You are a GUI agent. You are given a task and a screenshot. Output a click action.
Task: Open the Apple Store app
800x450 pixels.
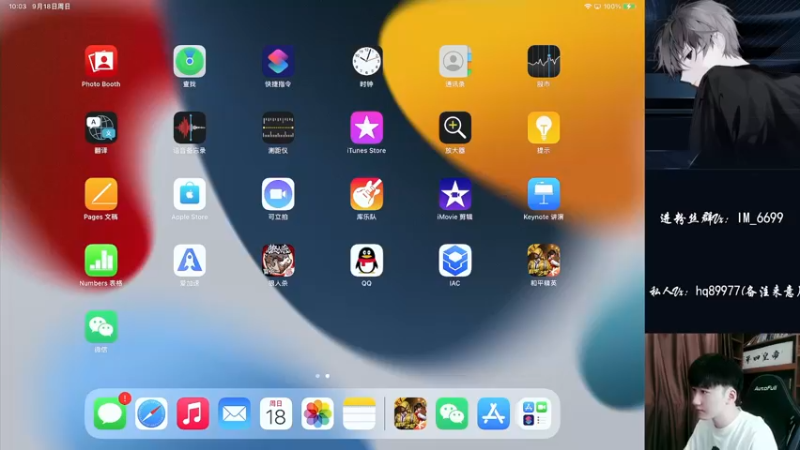tap(189, 194)
